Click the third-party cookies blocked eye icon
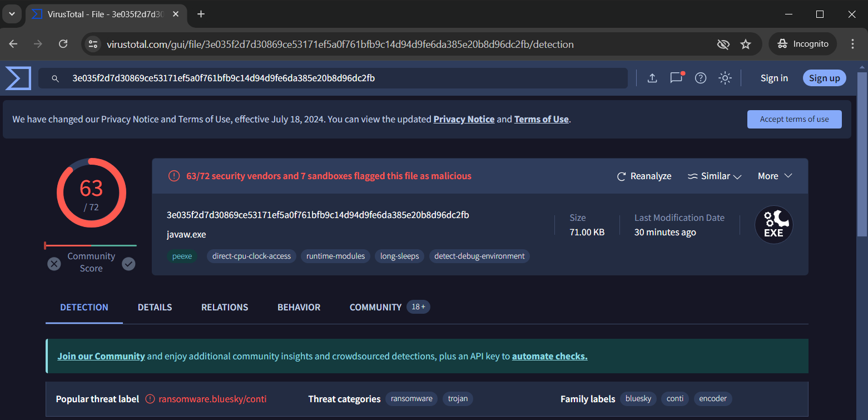 coord(723,44)
